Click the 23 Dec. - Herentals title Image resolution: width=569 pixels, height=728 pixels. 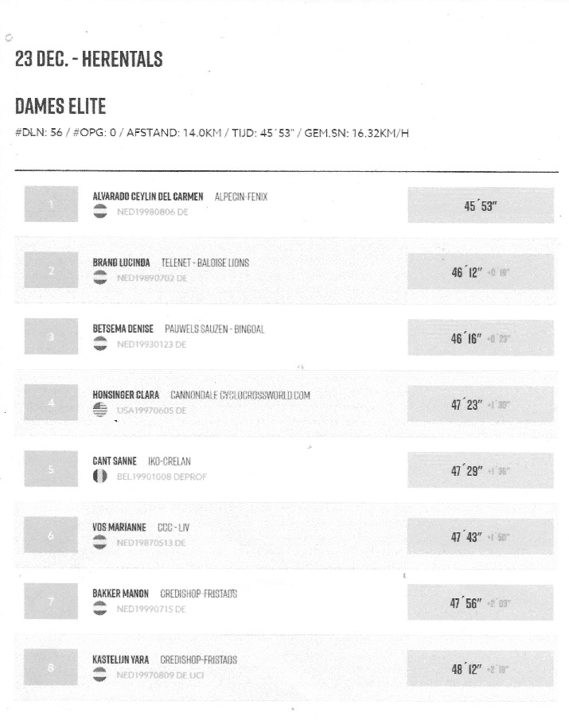click(88, 60)
